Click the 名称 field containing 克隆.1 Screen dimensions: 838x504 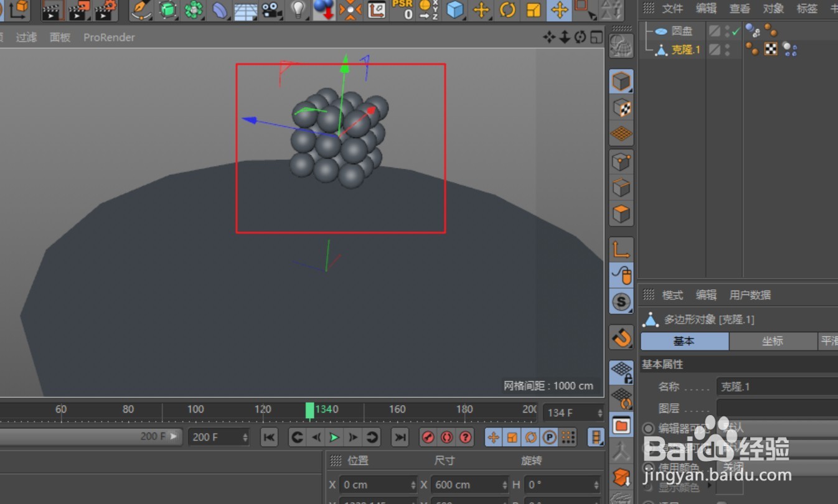point(777,386)
